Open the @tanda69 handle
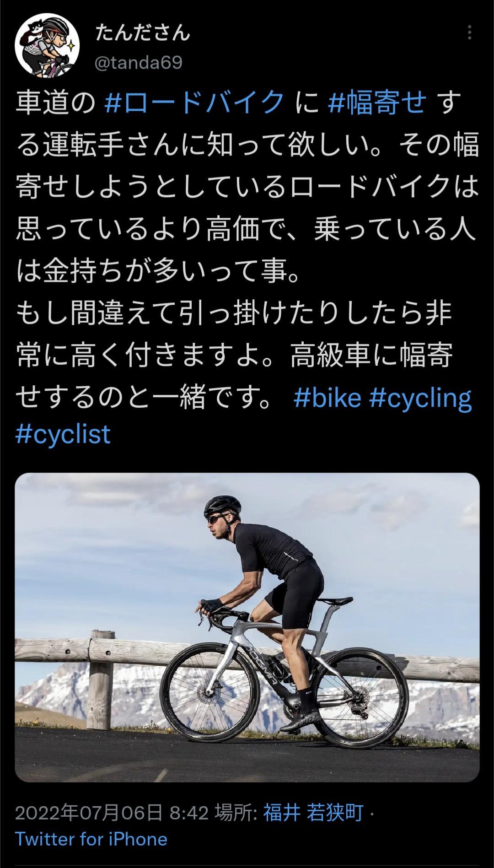Viewport: 494px width, 868px height. click(139, 63)
